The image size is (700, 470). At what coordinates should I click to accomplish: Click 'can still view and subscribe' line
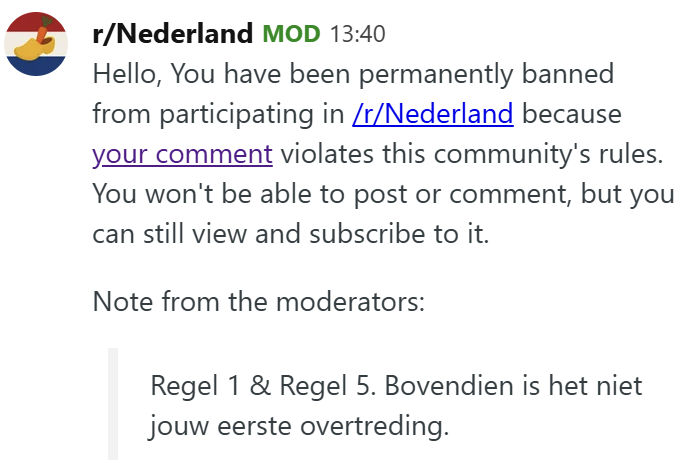pyautogui.click(x=290, y=234)
